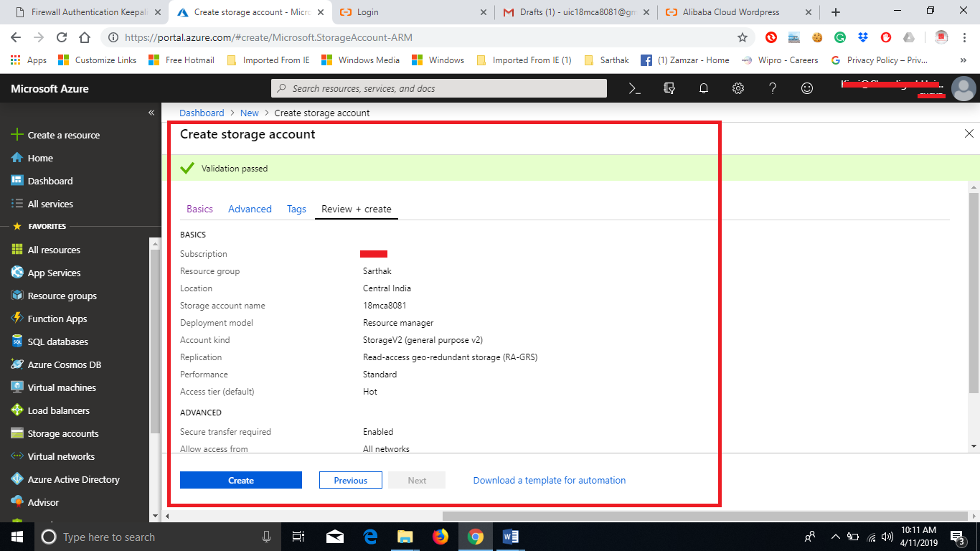Open the help question mark icon
Screen dimensions: 980x551
pos(773,88)
